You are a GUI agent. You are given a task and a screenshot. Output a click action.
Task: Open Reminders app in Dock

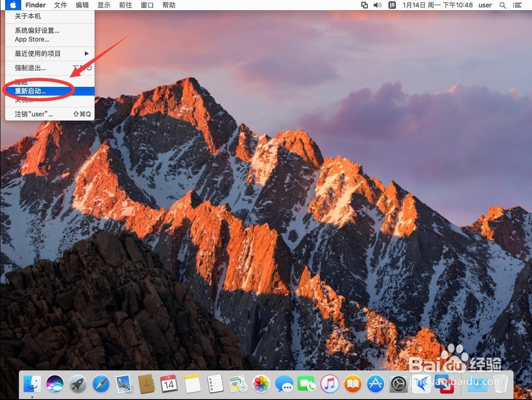pos(215,384)
